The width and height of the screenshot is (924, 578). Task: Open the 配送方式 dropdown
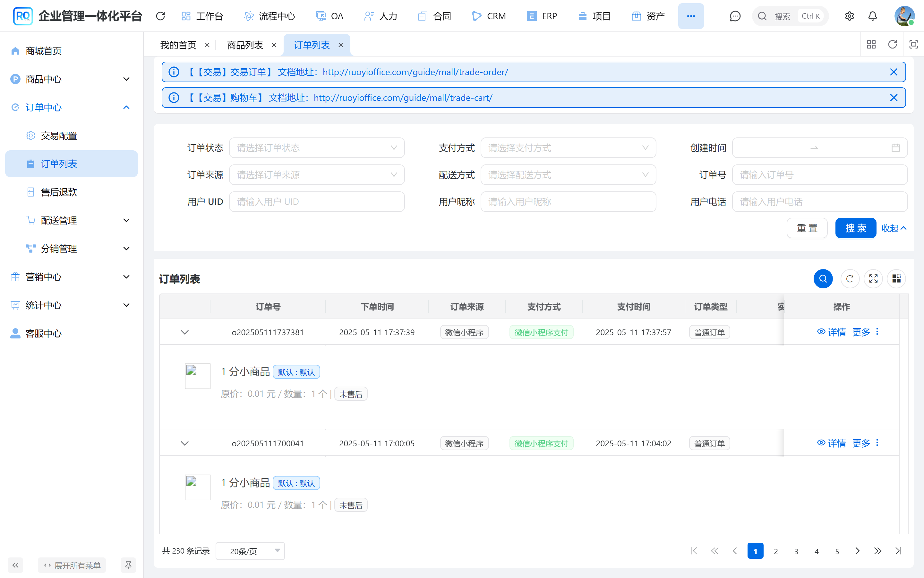568,175
